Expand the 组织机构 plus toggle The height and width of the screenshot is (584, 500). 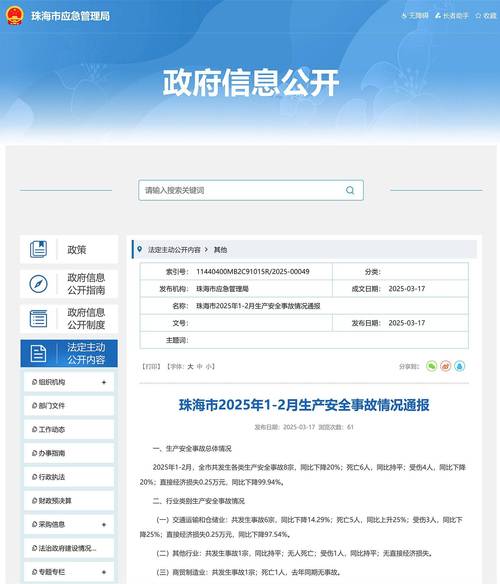click(104, 382)
